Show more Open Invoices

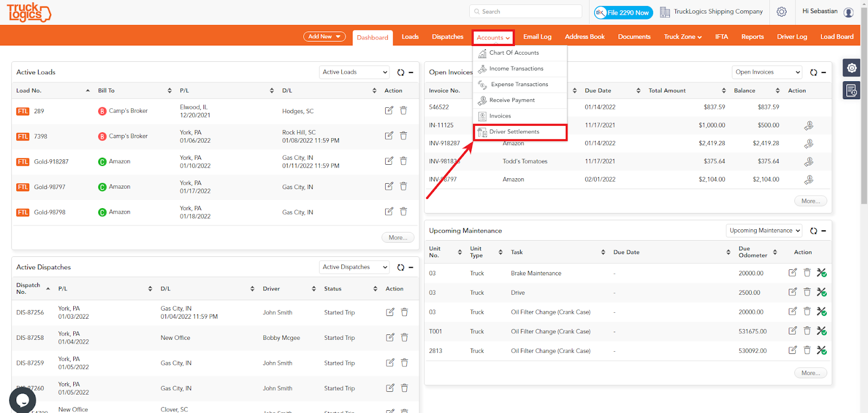811,201
